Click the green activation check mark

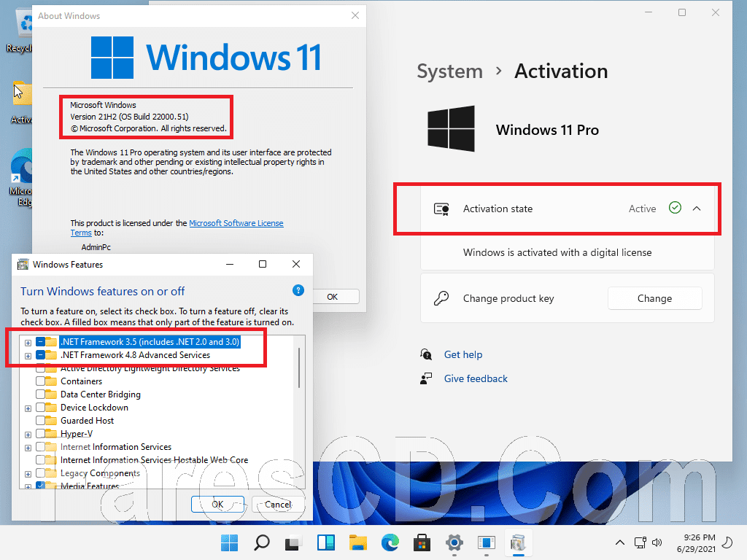(x=675, y=208)
